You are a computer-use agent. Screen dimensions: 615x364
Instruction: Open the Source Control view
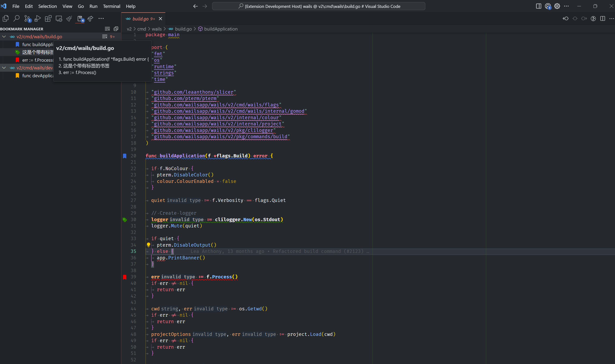[27, 18]
